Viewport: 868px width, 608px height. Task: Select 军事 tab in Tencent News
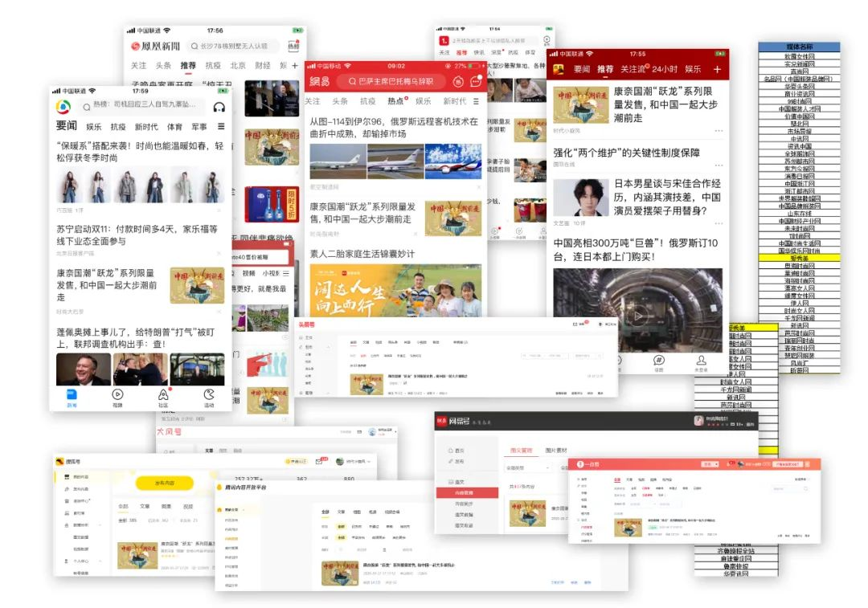pos(199,127)
